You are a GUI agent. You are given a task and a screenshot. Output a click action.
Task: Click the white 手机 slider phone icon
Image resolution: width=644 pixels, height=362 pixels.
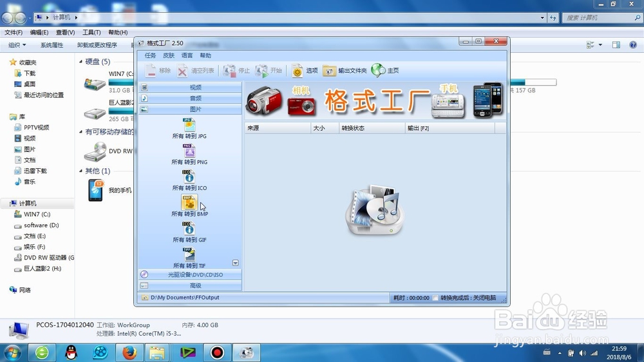pyautogui.click(x=448, y=105)
